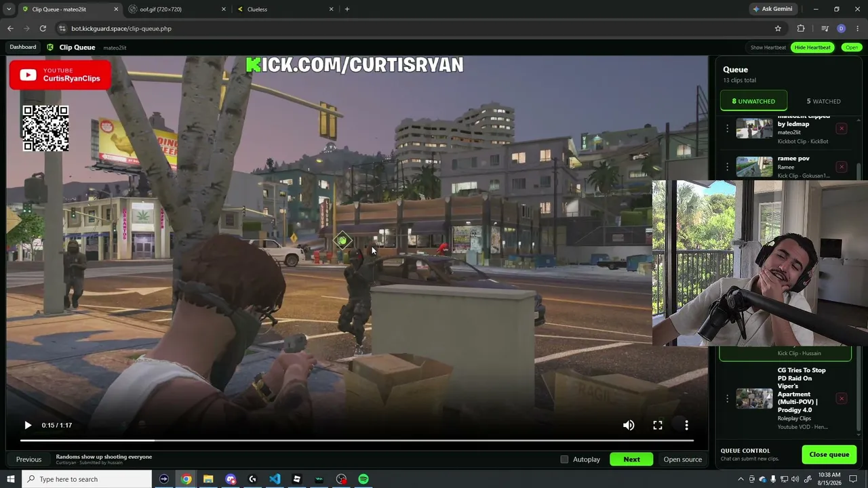868x488 pixels.
Task: Open options for 'CG Tries To Stop PD Raid' clip
Action: (728, 399)
